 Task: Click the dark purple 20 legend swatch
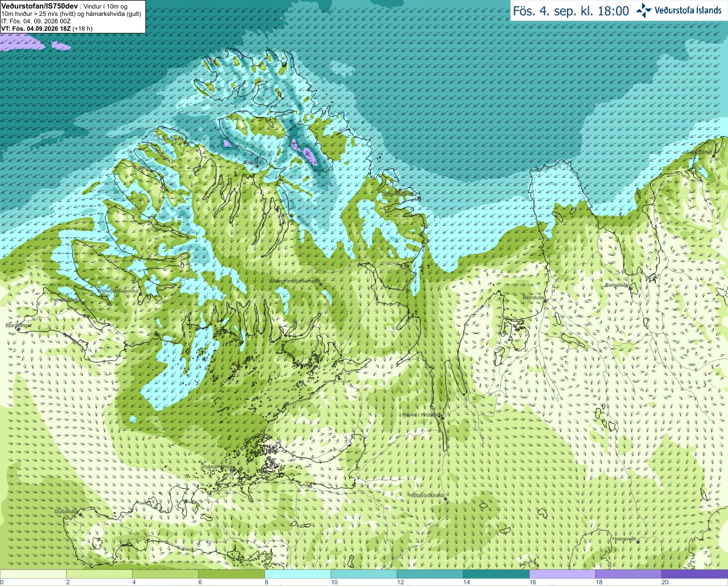tap(694, 574)
